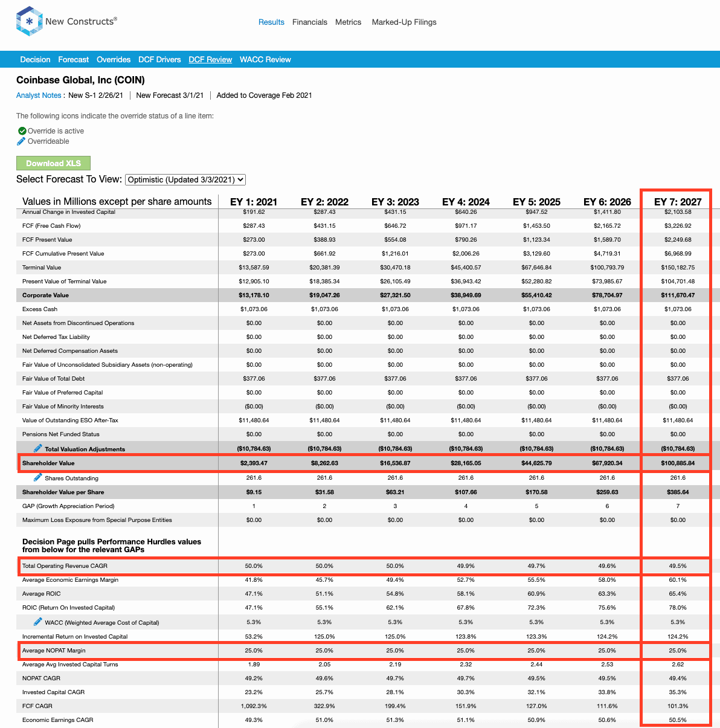Click the Average NOPAT Margin row label
Image resolution: width=720 pixels, height=728 pixels.
coord(54,651)
